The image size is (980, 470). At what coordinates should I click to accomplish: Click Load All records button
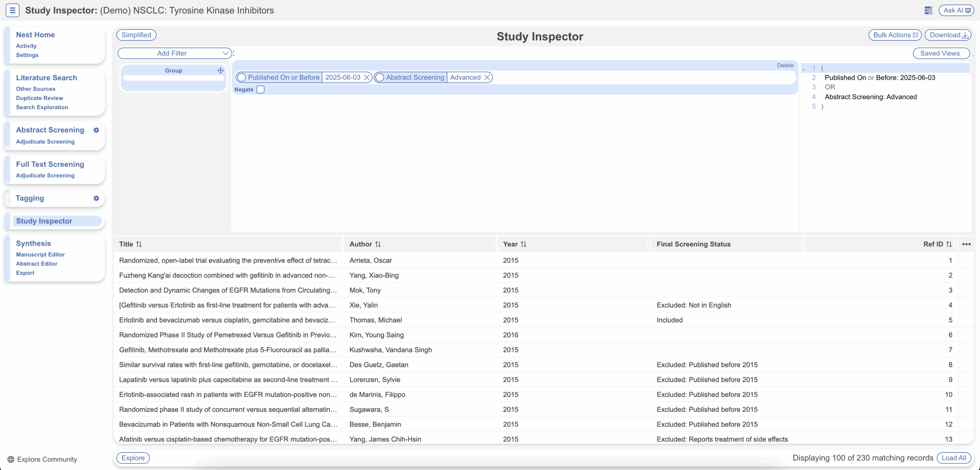click(954, 458)
